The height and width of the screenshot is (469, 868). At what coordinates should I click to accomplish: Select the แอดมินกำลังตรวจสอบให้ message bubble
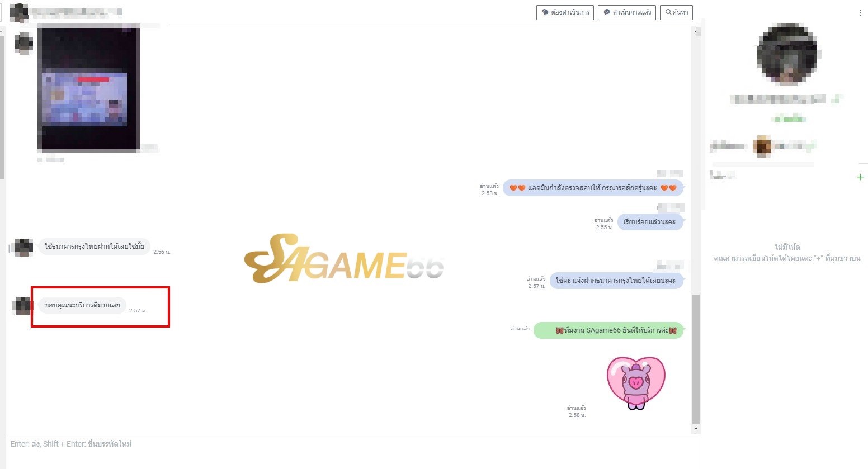pyautogui.click(x=593, y=188)
